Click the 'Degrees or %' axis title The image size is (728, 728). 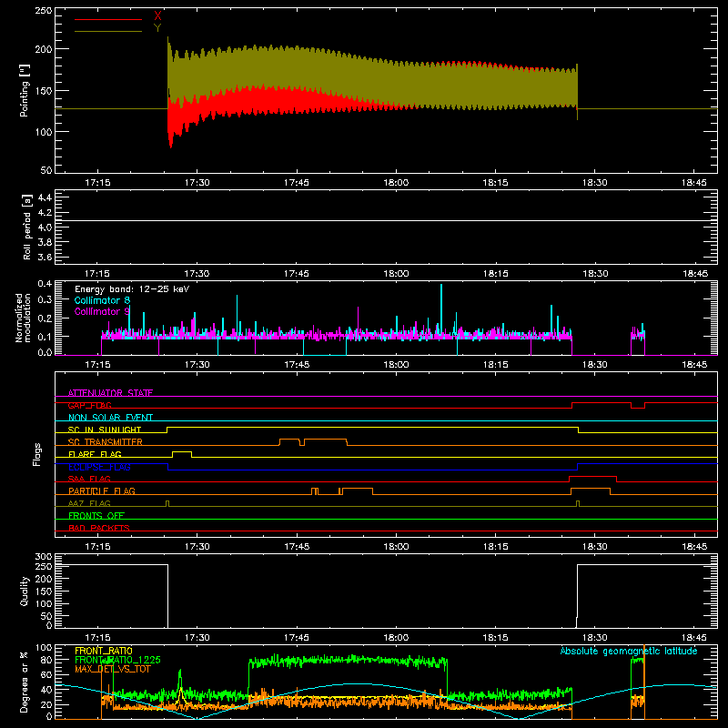pyautogui.click(x=25, y=682)
